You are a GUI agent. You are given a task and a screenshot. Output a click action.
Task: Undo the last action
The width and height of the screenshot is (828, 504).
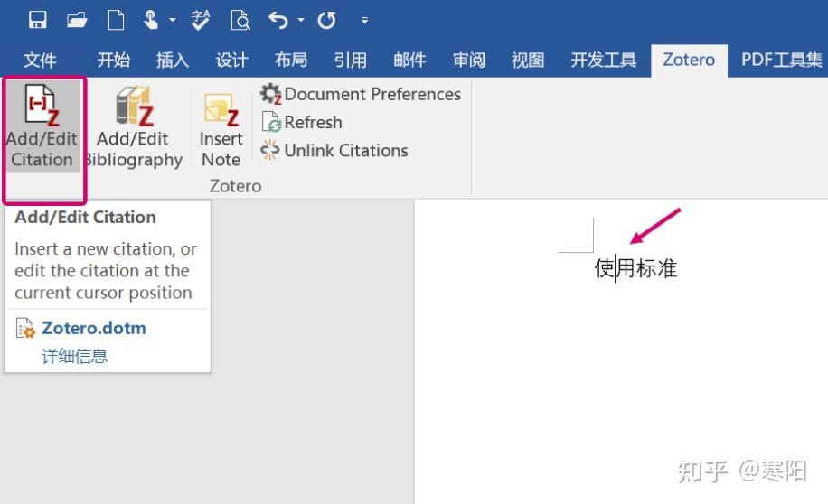278,21
